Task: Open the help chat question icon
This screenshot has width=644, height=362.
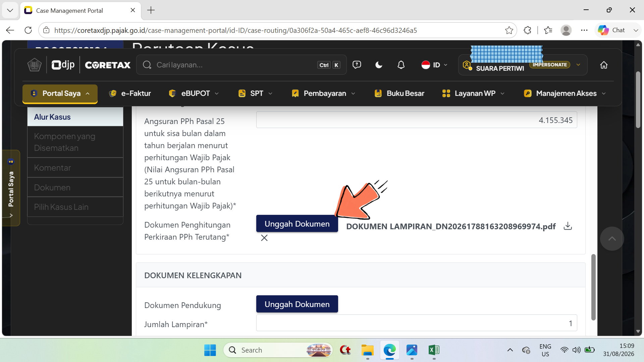Action: 357,65
